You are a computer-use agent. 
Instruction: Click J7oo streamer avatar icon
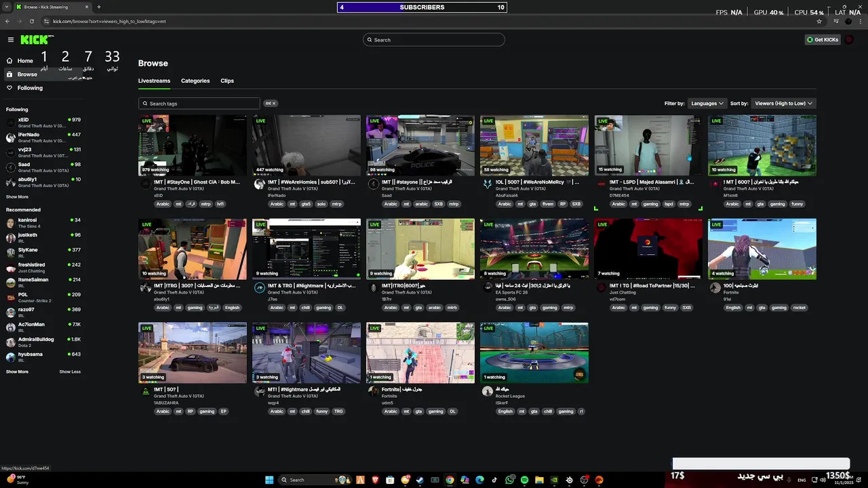pos(259,288)
